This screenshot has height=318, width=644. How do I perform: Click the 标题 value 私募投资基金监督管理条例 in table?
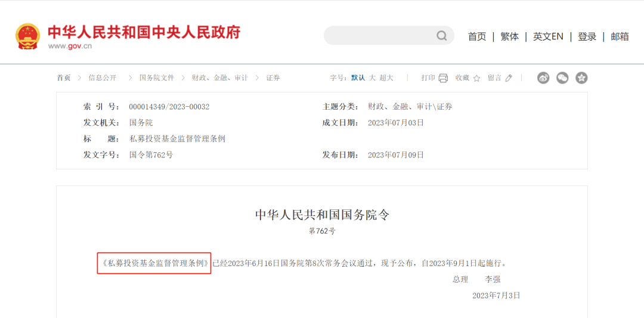click(178, 139)
